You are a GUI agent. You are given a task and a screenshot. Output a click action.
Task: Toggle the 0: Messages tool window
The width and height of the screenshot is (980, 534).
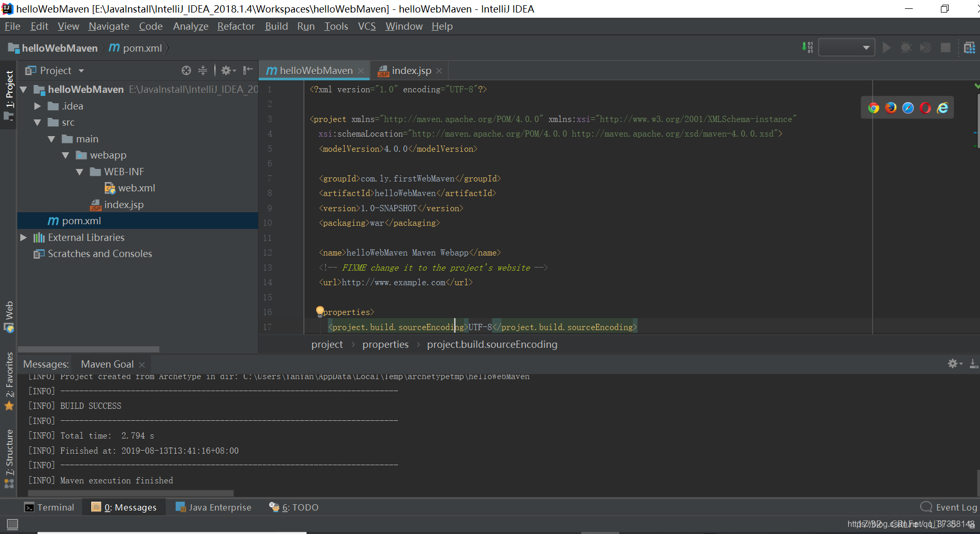pyautogui.click(x=124, y=507)
